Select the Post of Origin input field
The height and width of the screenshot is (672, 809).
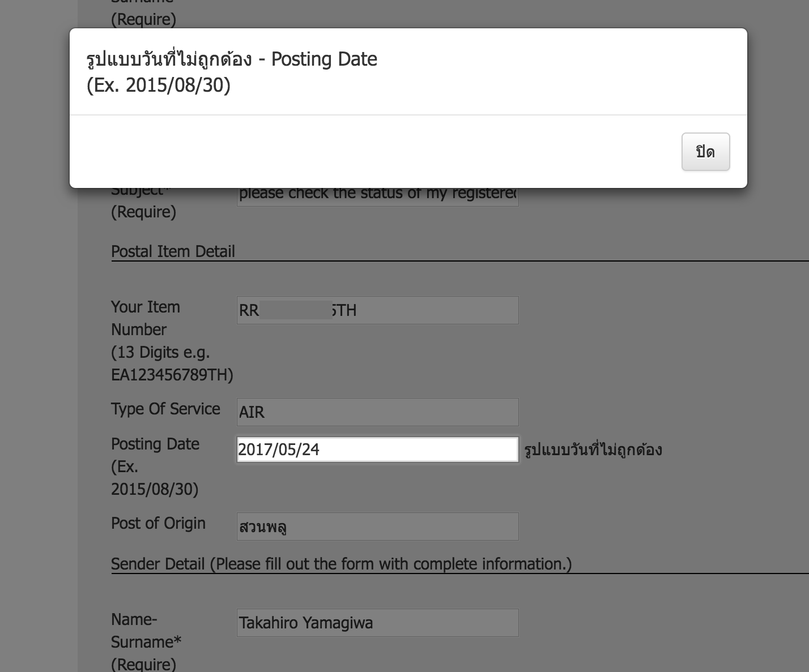[377, 527]
